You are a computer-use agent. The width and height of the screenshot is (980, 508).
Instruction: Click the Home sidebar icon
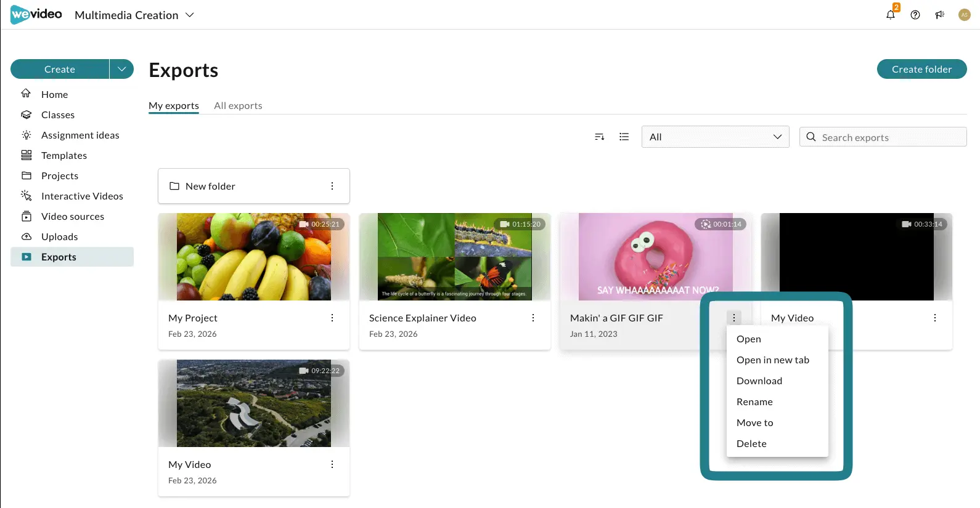point(26,94)
